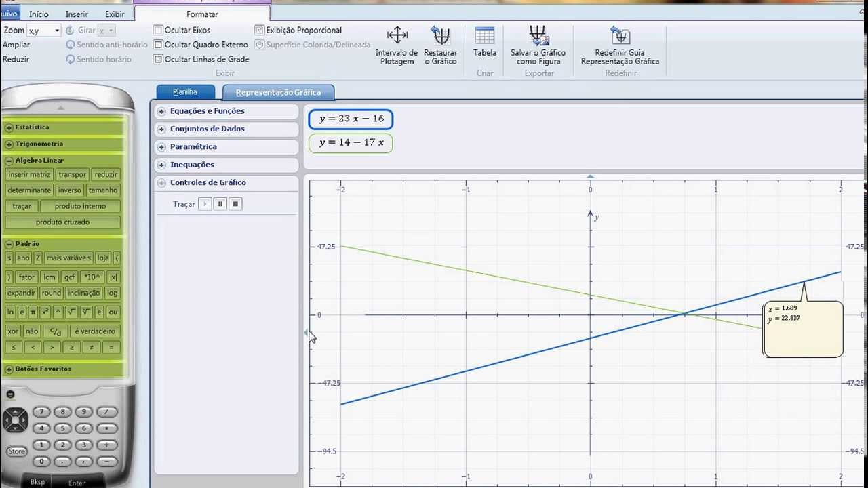
Task: Click Salvar o Gráfico como Figura
Action: (x=538, y=46)
